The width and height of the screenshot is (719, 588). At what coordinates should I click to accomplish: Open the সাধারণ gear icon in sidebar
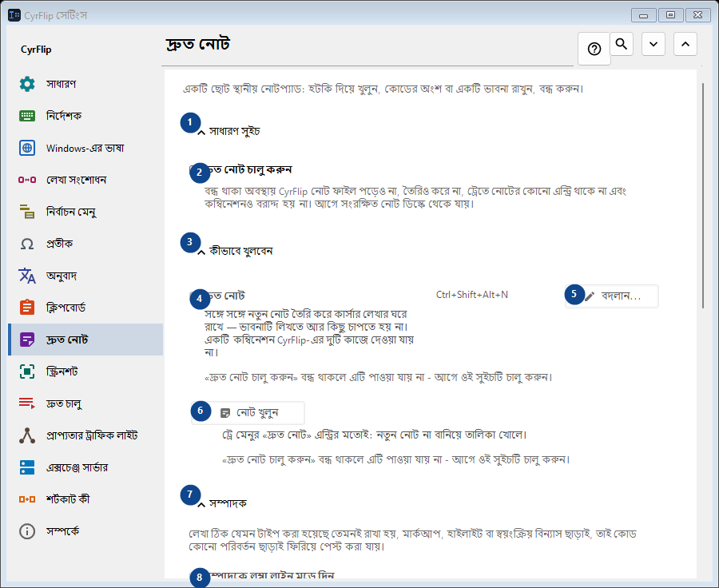coord(27,84)
